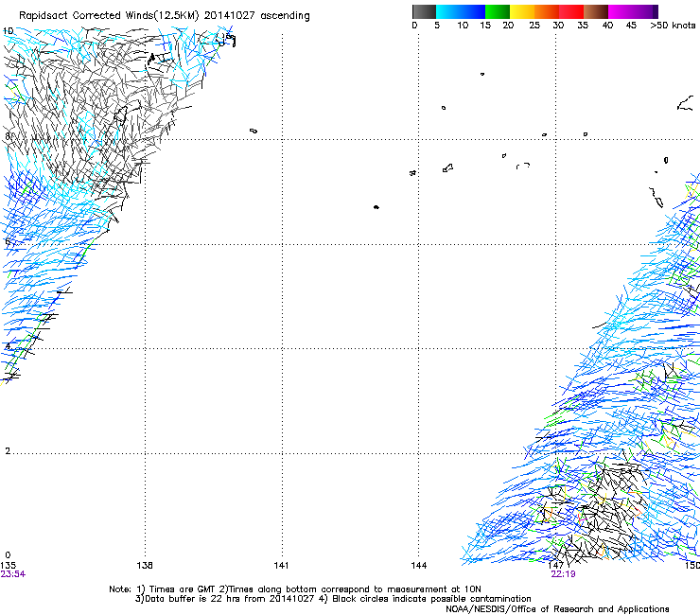
Task: Click the '>50 knots' legend label
Action: pos(673,26)
